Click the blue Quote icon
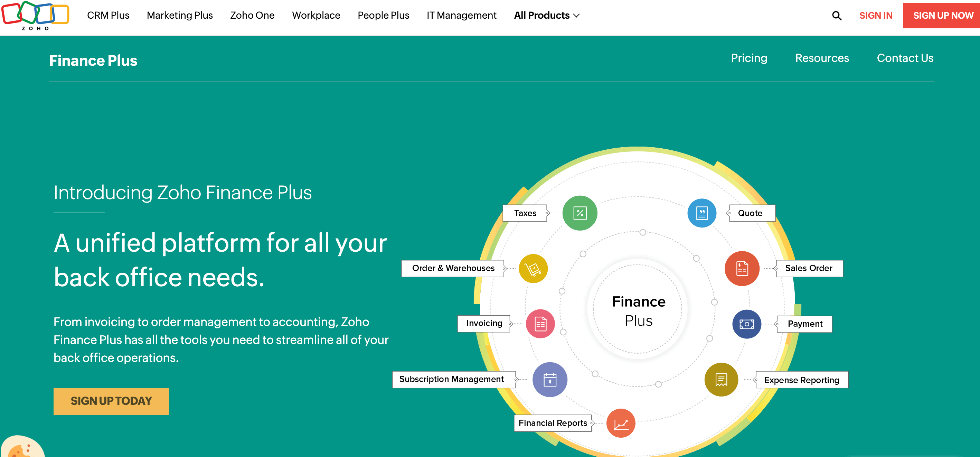The width and height of the screenshot is (980, 457). pos(701,213)
